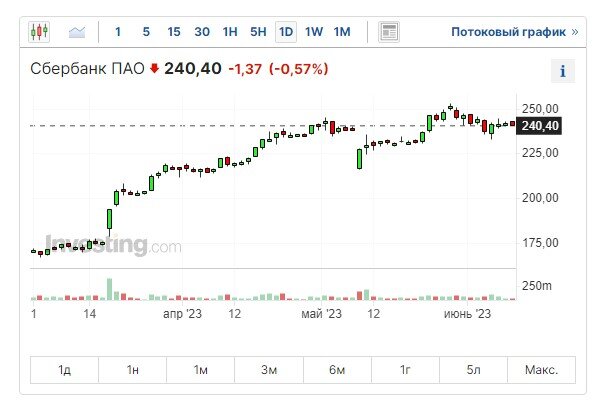Screen dimensions: 601x403
Task: Select the 1H interval
Action: click(230, 32)
